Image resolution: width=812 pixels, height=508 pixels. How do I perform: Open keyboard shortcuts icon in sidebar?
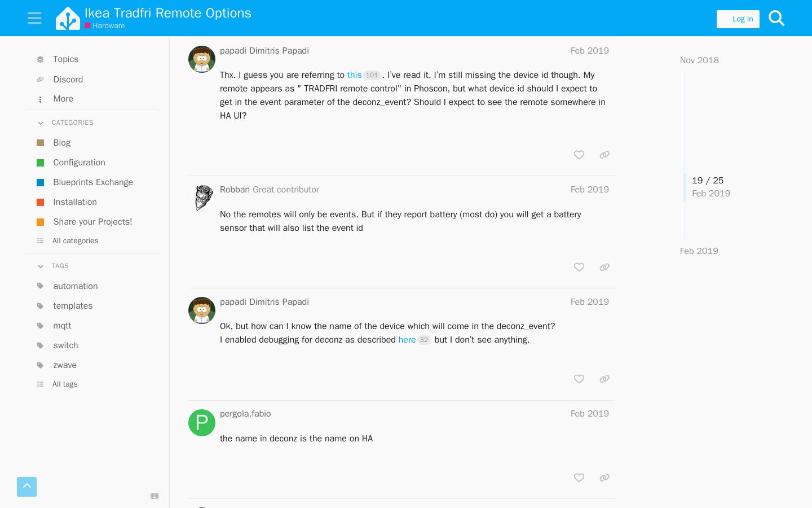pos(155,496)
